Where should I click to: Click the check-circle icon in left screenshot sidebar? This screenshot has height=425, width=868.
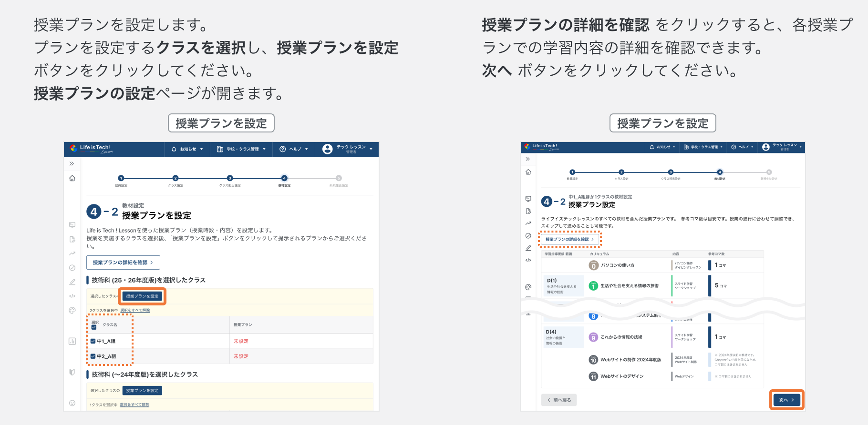(72, 268)
